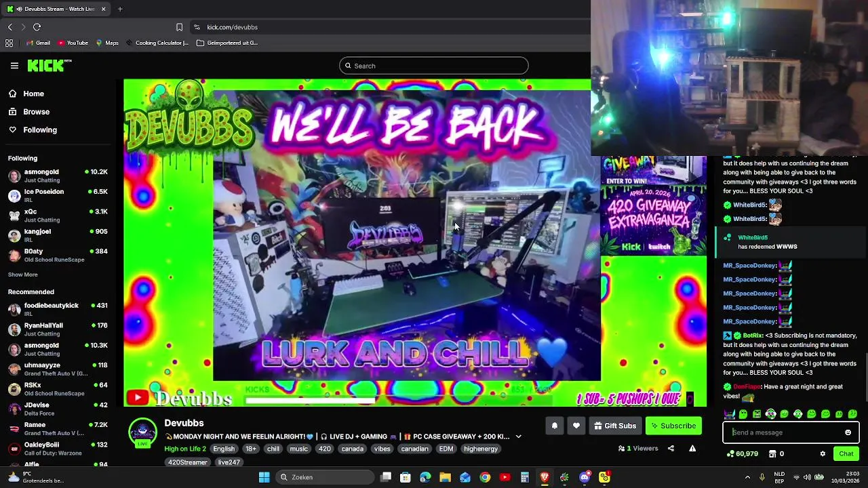868x488 pixels.
Task: Expand Show More under Following
Action: (x=22, y=274)
